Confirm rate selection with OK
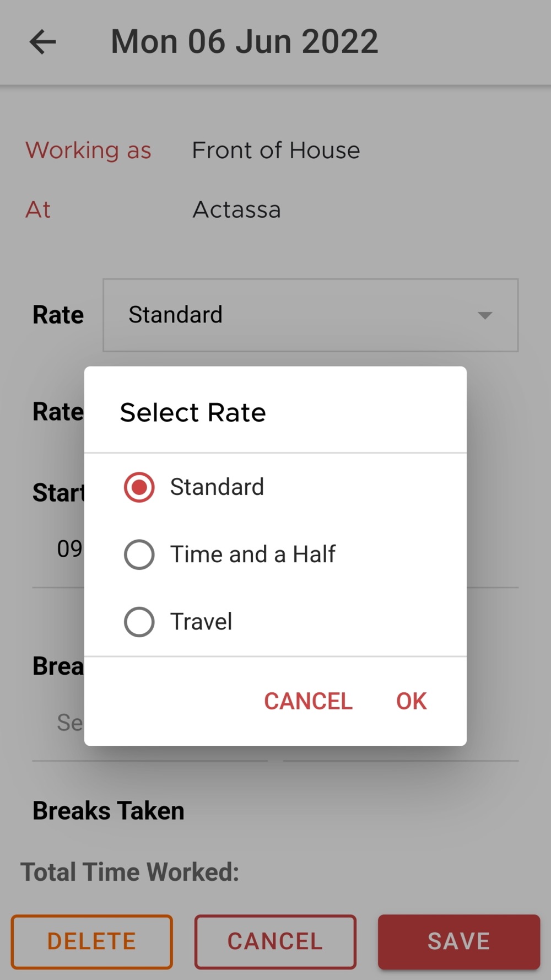This screenshot has width=551, height=980. click(411, 701)
